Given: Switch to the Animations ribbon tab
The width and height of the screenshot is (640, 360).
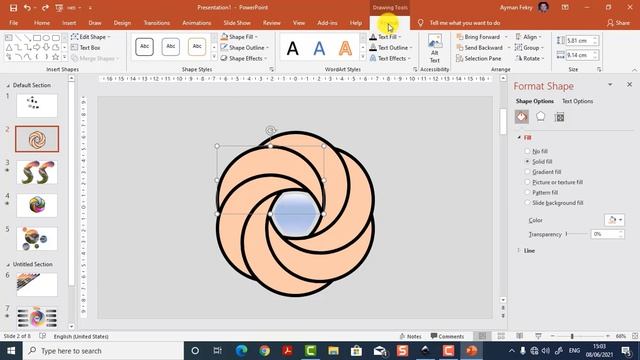Looking at the screenshot, I should pyautogui.click(x=197, y=23).
